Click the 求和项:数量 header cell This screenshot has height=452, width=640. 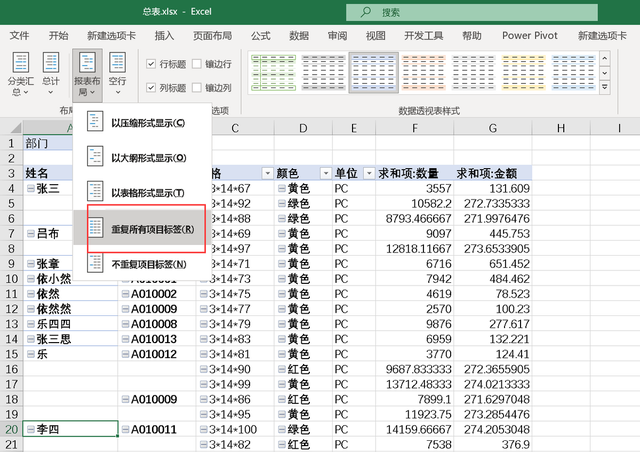415,174
